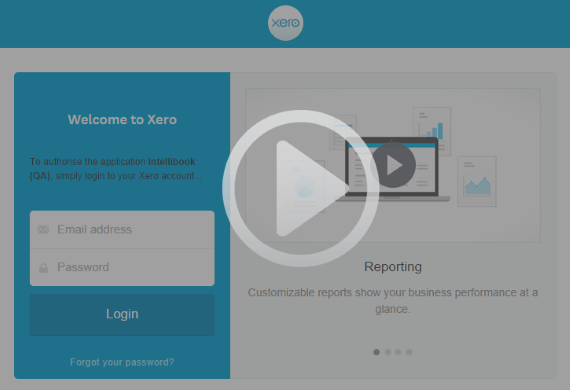
Task: Click the Customizable reports description text
Action: coord(393,301)
